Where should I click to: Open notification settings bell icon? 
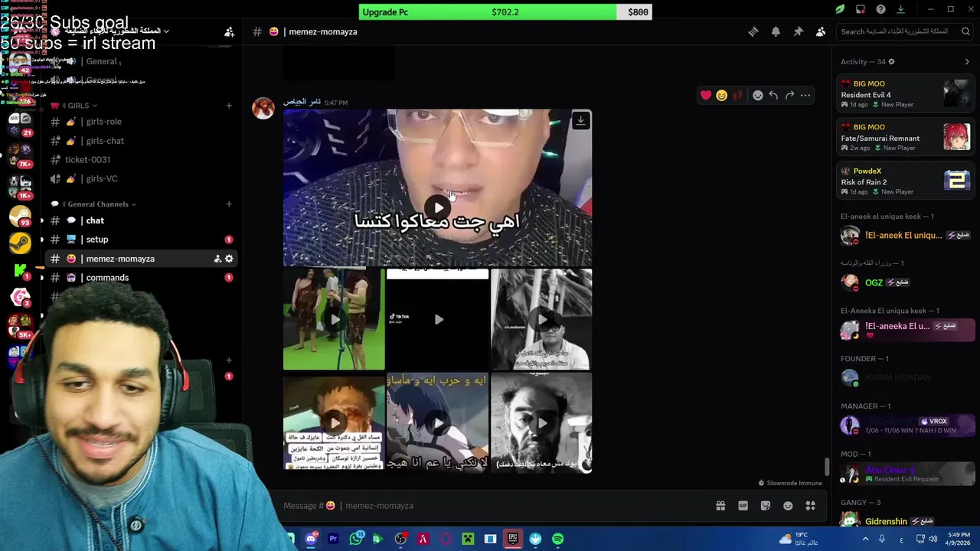click(776, 31)
